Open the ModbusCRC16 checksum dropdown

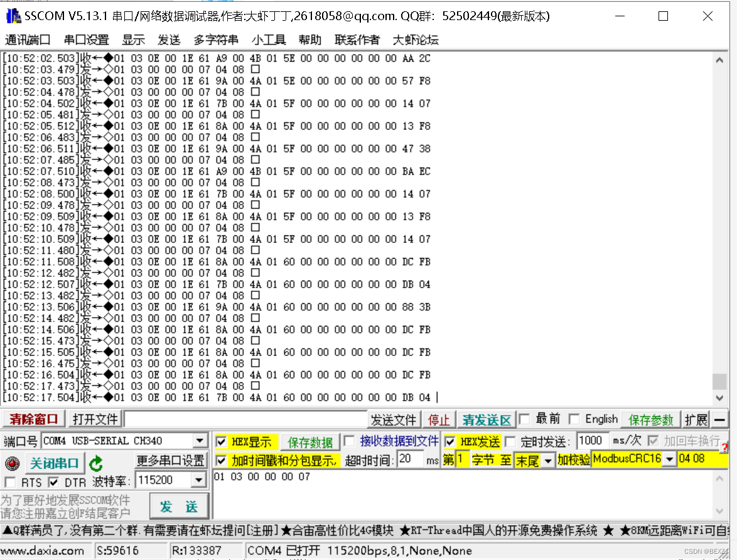670,458
